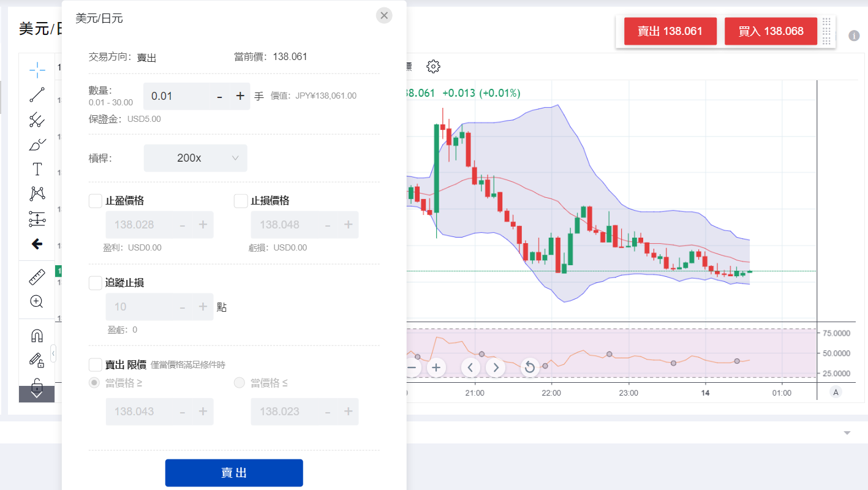
Task: Expand the toolbar down chevron
Action: pyautogui.click(x=37, y=394)
